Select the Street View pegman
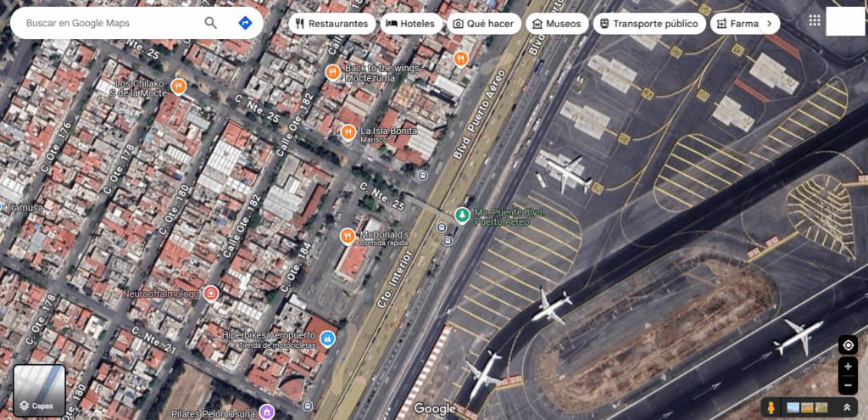 point(771,408)
